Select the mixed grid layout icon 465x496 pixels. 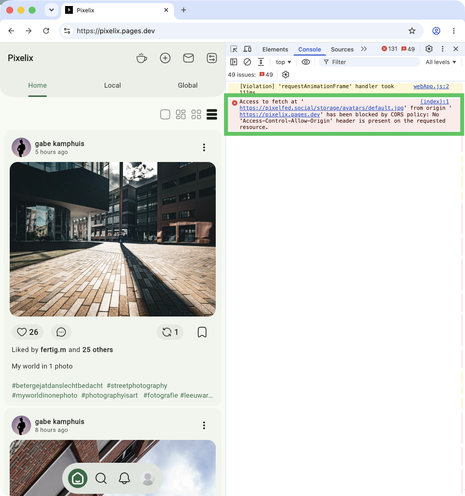pyautogui.click(x=181, y=114)
